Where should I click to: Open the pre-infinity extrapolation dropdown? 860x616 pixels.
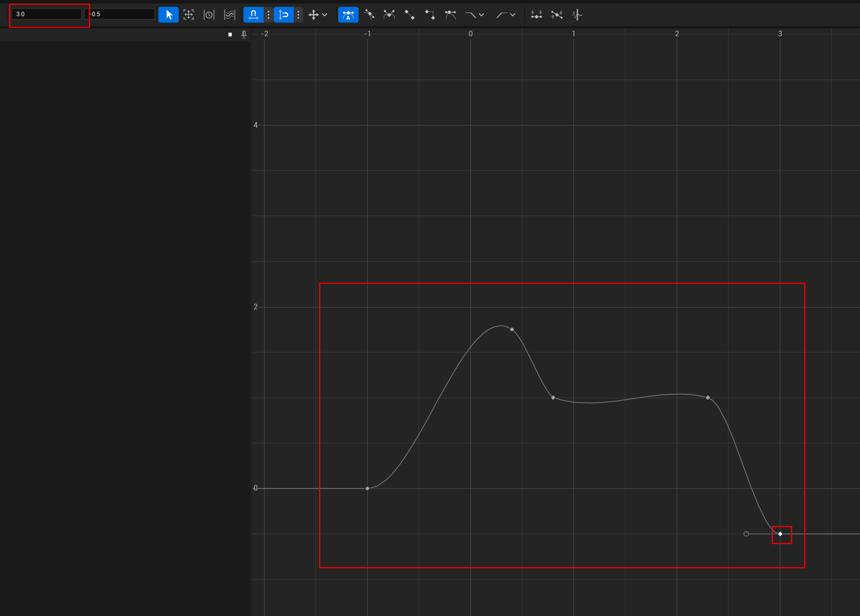[x=475, y=15]
